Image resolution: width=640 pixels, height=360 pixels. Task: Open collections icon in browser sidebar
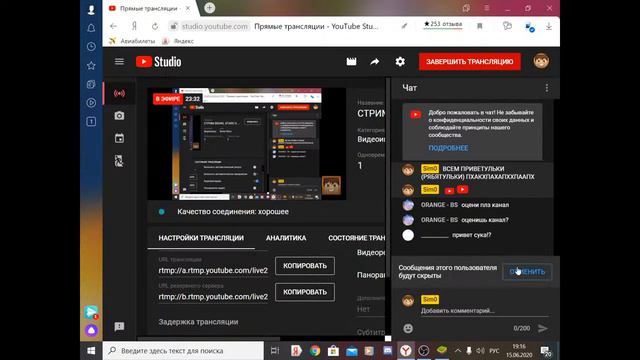coord(91,84)
